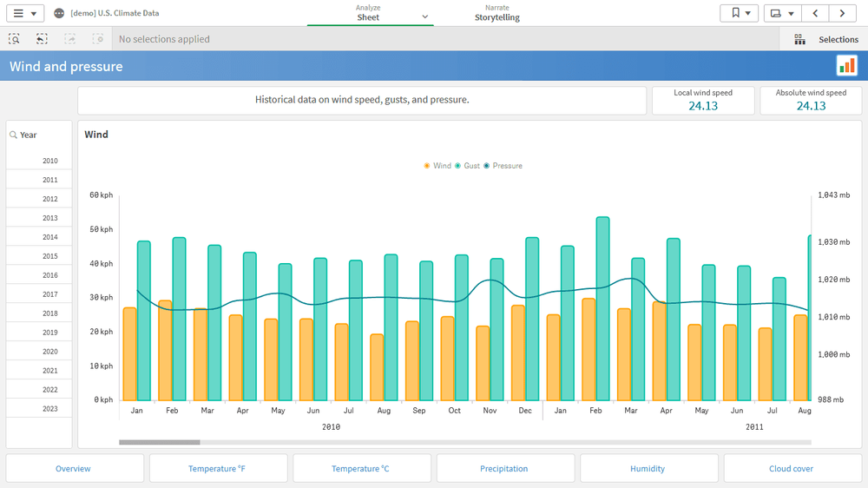The height and width of the screenshot is (488, 868).
Task: Go to next sheet with right arrow
Action: (842, 13)
